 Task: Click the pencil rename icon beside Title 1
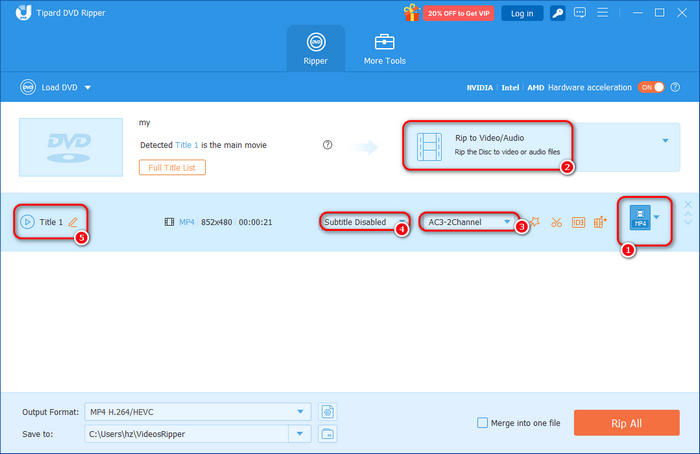73,222
